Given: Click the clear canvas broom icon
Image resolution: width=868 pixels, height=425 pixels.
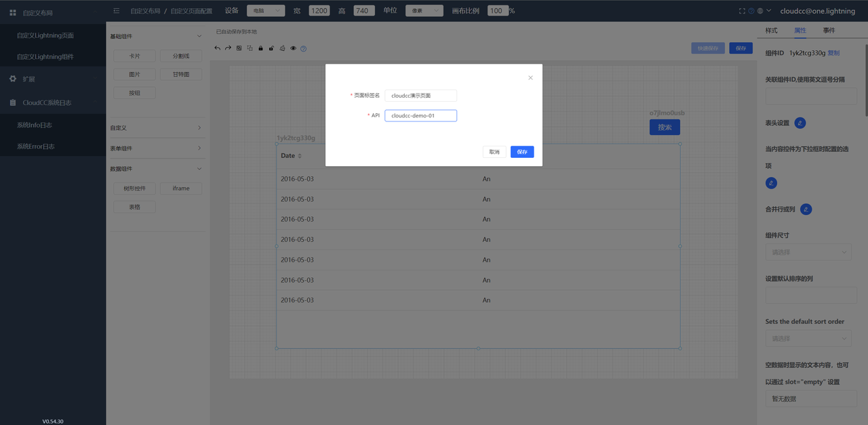Looking at the screenshot, I should [282, 49].
